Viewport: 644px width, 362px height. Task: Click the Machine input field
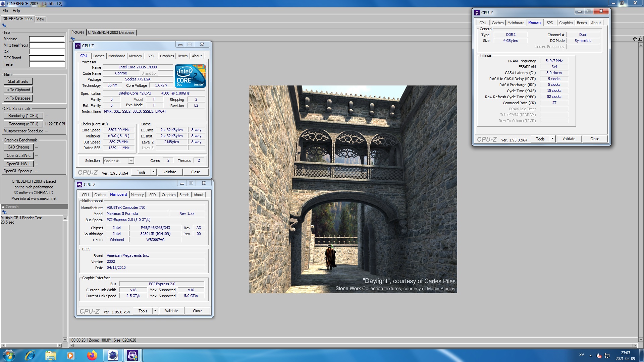pyautogui.click(x=47, y=39)
